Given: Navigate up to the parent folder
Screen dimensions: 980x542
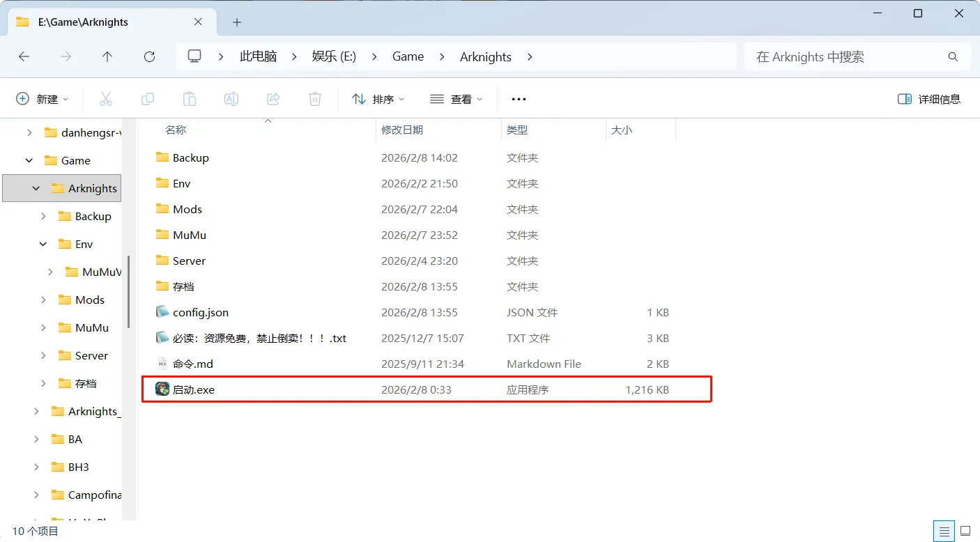Looking at the screenshot, I should (107, 56).
